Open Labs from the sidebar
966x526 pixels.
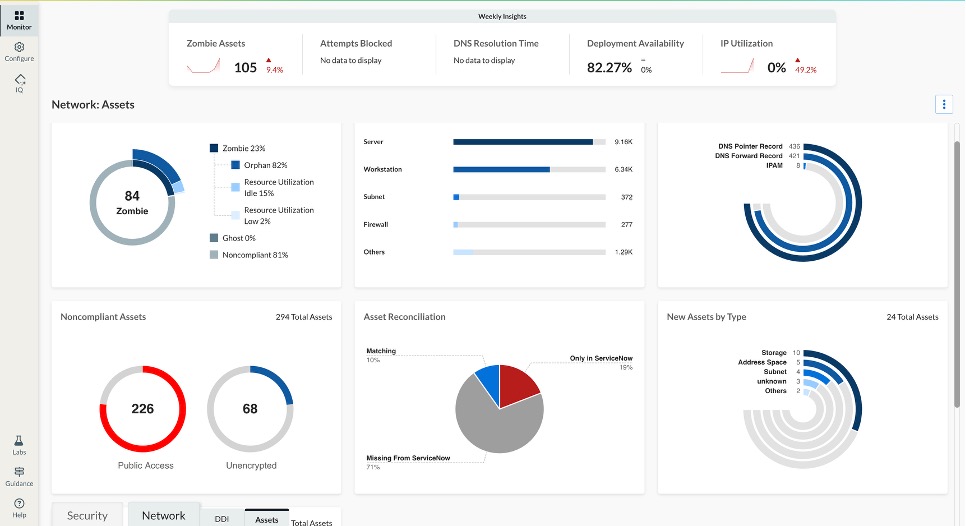point(19,444)
